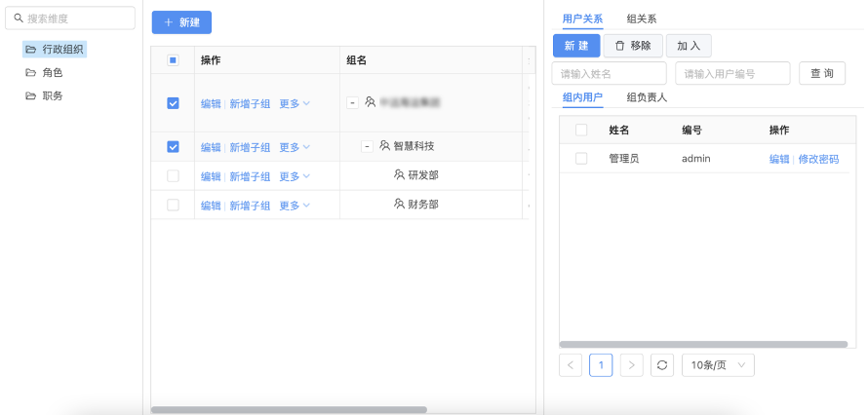Click 新增子组 link in the 智慧科技 row

[x=250, y=147]
